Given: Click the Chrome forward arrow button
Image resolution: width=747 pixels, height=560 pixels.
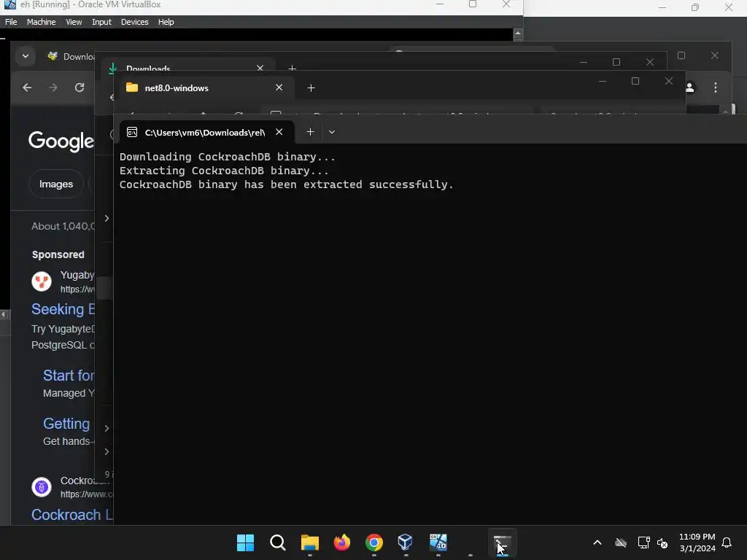Looking at the screenshot, I should [53, 87].
